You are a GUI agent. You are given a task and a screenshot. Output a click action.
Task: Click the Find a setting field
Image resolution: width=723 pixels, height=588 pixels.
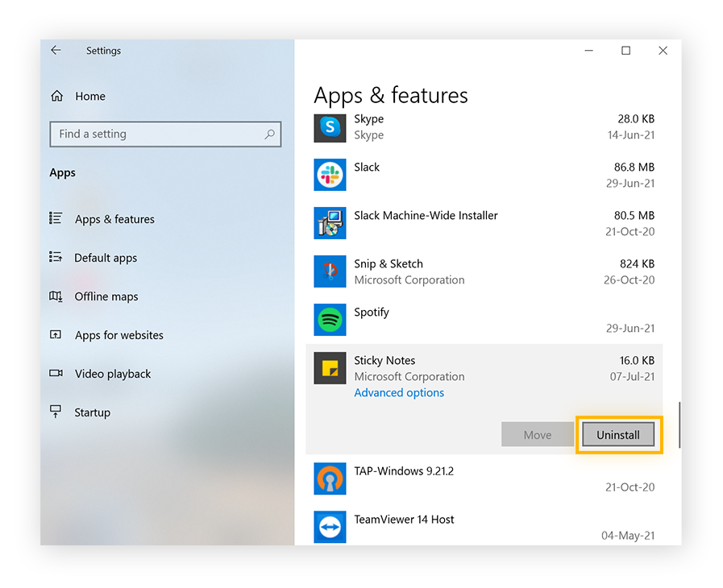coord(157,135)
